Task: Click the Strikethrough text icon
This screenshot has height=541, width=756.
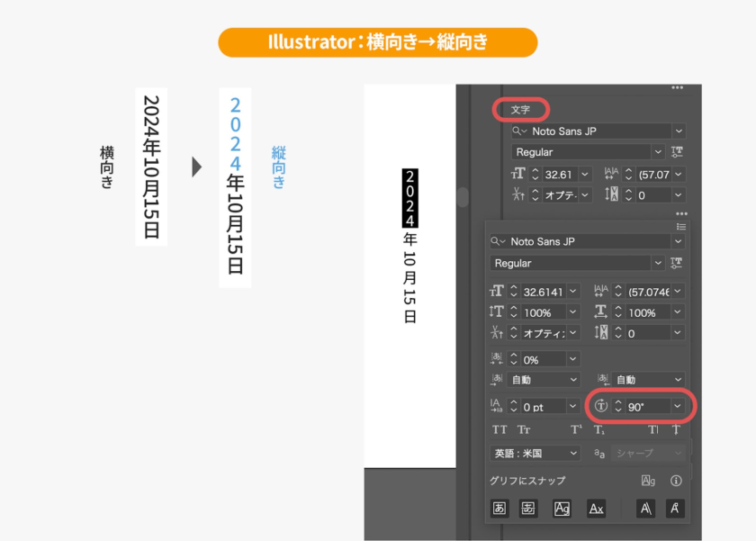Action: pyautogui.click(x=674, y=430)
